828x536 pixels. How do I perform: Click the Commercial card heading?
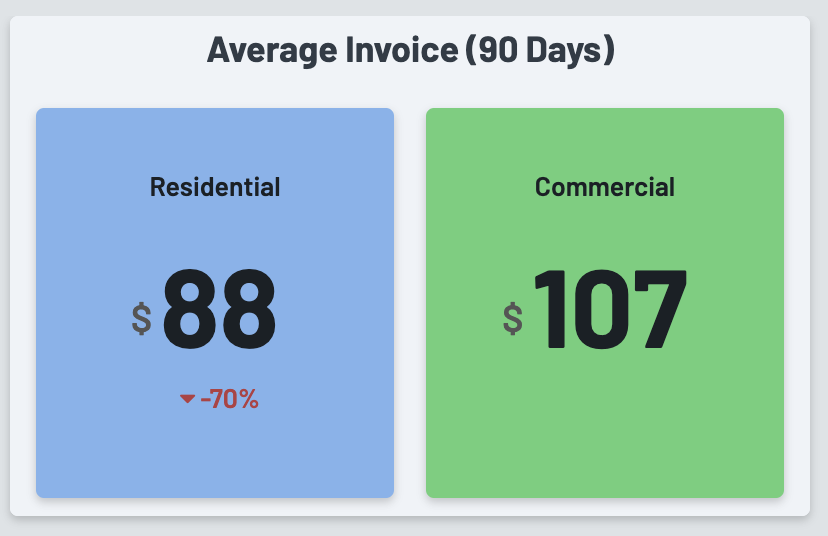605,187
